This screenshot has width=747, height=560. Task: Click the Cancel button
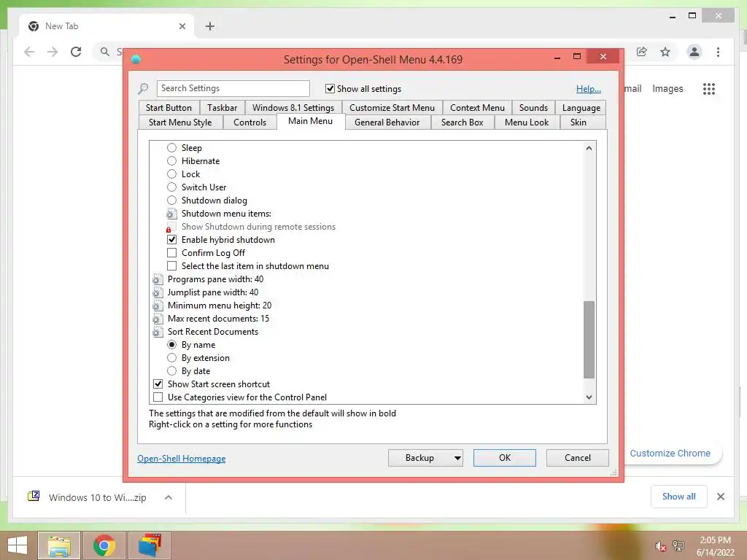(578, 458)
